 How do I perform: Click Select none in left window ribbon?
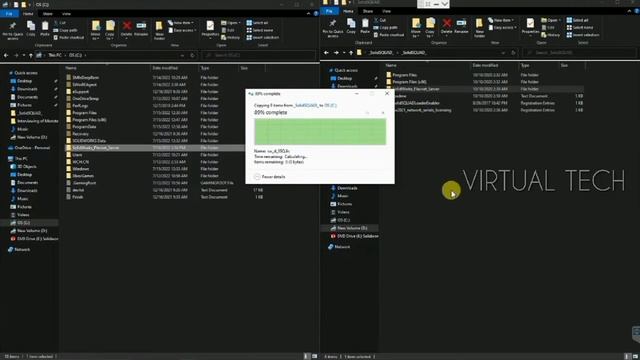(260, 30)
